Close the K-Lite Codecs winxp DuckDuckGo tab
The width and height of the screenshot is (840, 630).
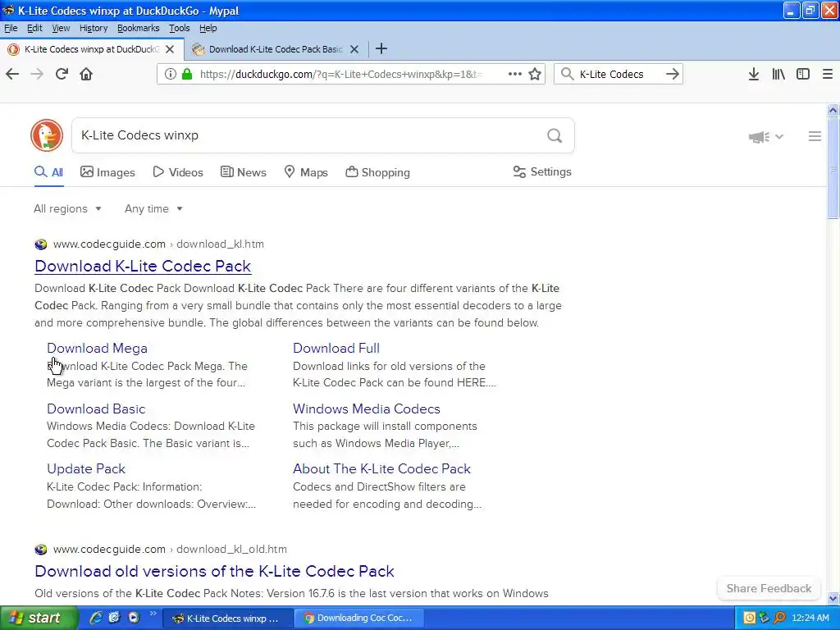click(x=170, y=49)
